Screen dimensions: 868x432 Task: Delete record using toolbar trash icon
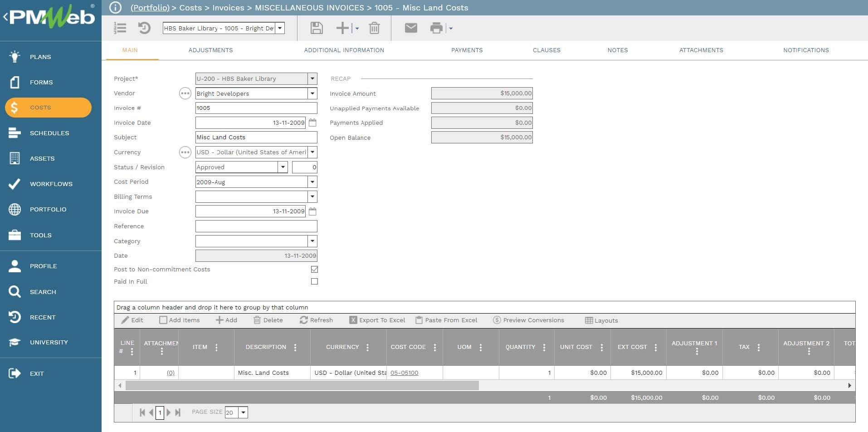[x=374, y=28]
